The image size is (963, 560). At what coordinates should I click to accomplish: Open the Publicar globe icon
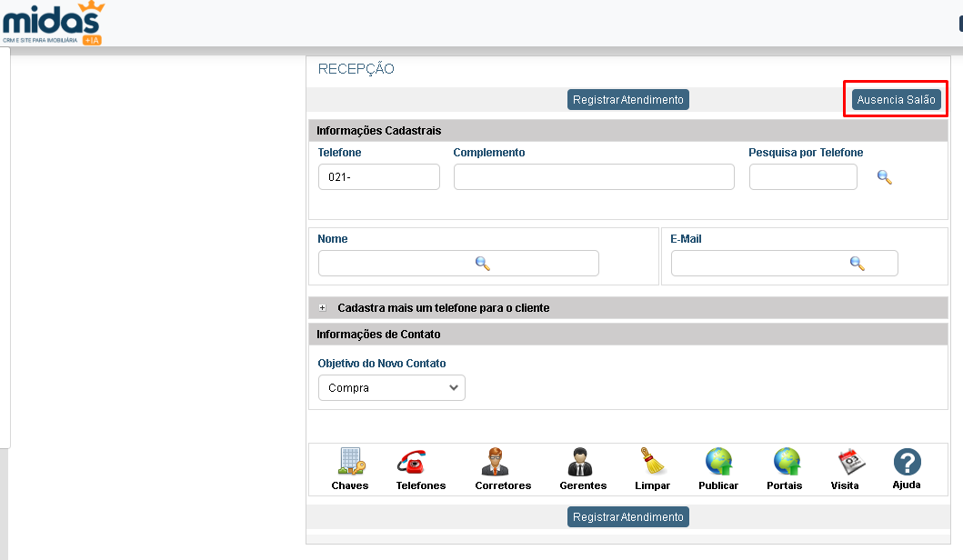[x=718, y=463]
